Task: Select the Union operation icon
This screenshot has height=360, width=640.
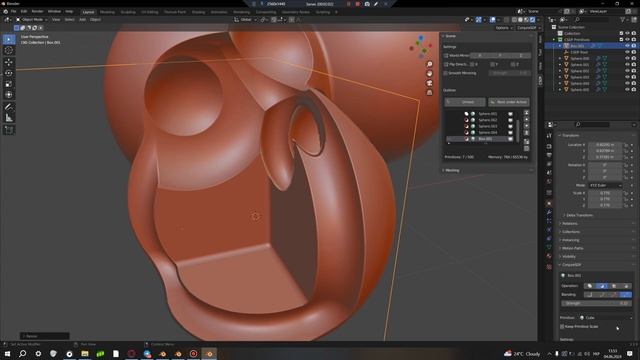Action: pos(590,286)
